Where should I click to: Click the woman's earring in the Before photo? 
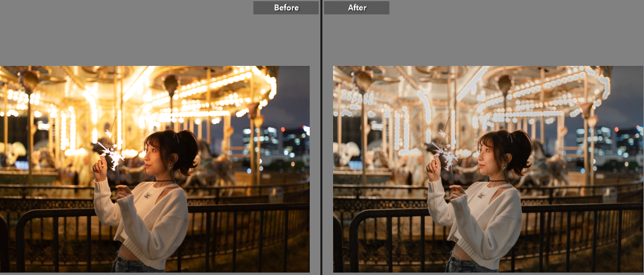[170, 167]
